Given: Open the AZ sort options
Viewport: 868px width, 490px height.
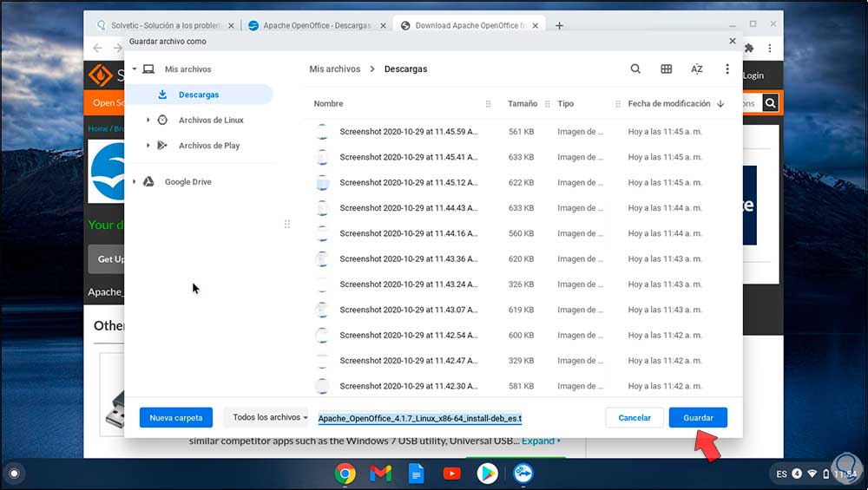Looking at the screenshot, I should point(697,69).
